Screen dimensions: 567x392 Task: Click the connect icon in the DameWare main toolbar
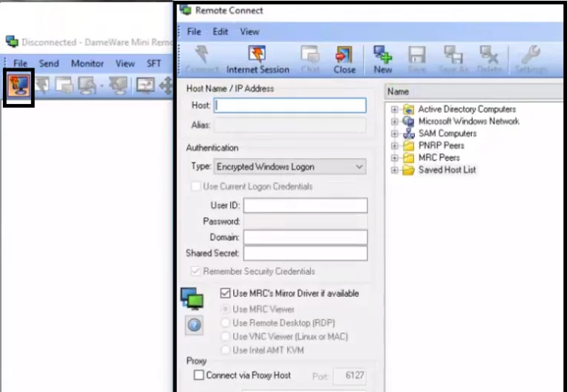click(19, 86)
